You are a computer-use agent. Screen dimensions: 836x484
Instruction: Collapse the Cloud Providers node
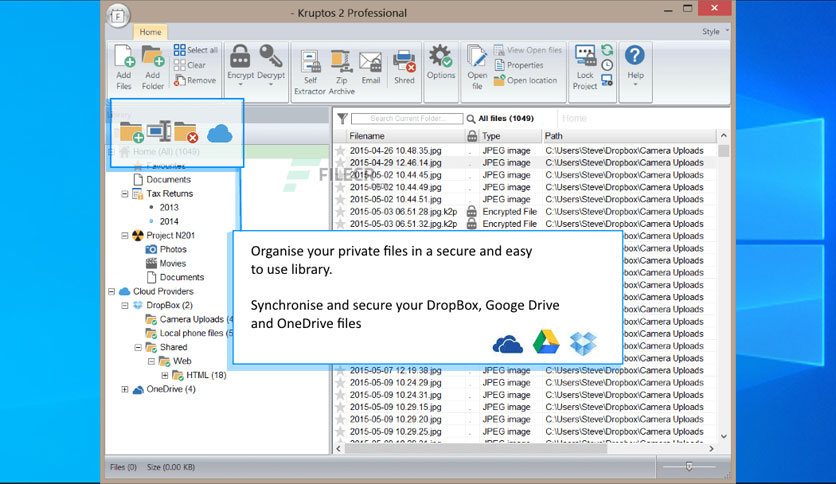click(x=111, y=291)
